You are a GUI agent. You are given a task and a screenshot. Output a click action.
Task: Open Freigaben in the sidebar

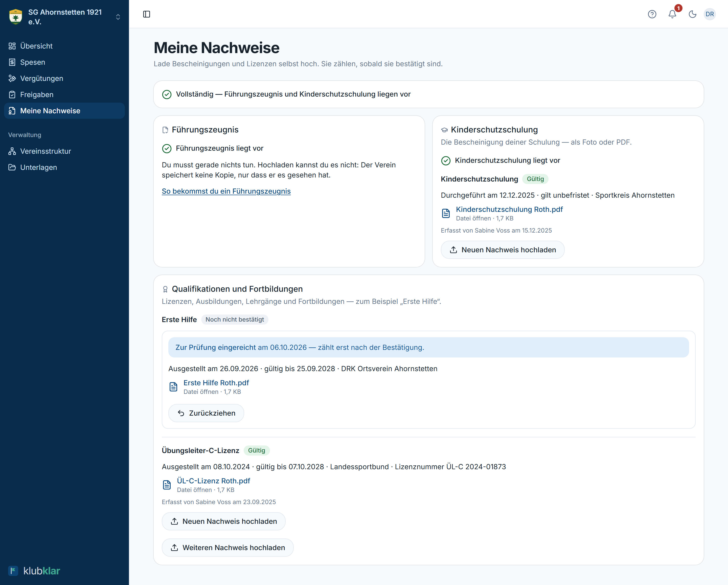pyautogui.click(x=64, y=95)
